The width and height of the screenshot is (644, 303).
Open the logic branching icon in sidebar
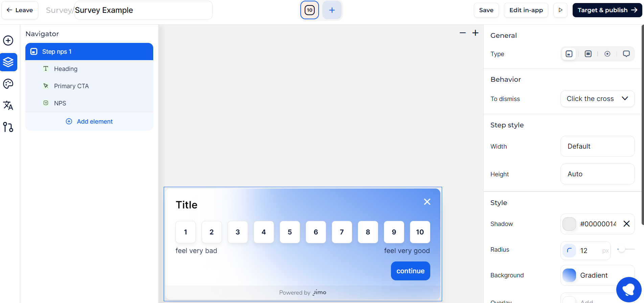point(8,127)
